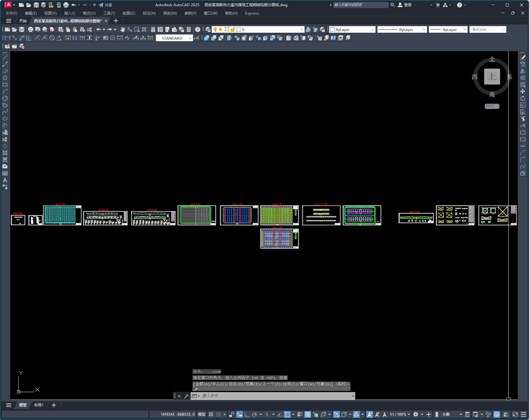Toggle grid display in status bar

[x=211, y=414]
